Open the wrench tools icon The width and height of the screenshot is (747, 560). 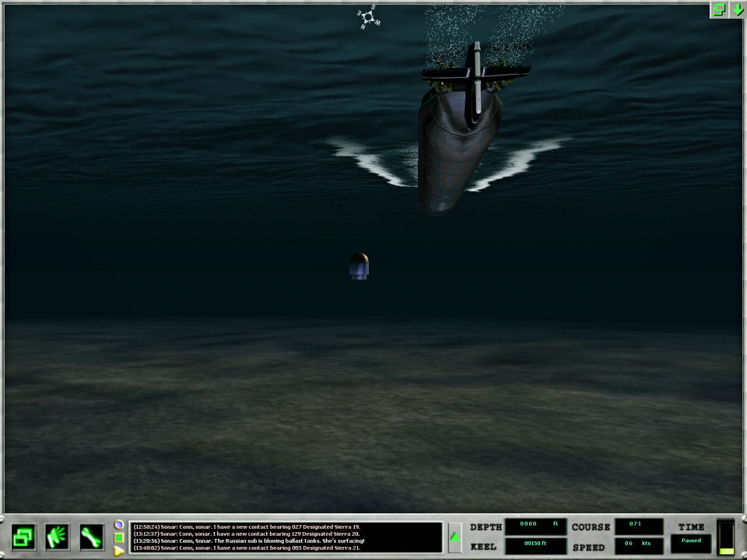click(x=92, y=537)
